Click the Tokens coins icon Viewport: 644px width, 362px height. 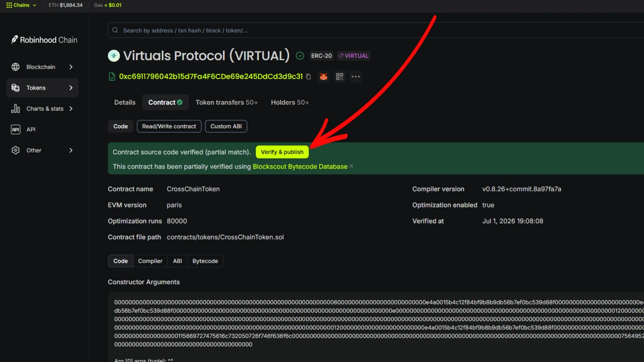pyautogui.click(x=15, y=88)
